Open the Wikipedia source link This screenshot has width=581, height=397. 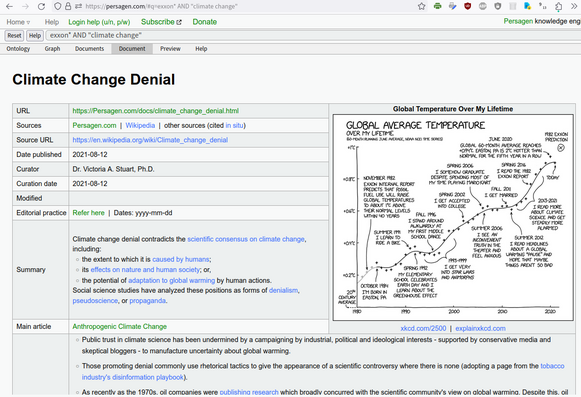(x=140, y=125)
